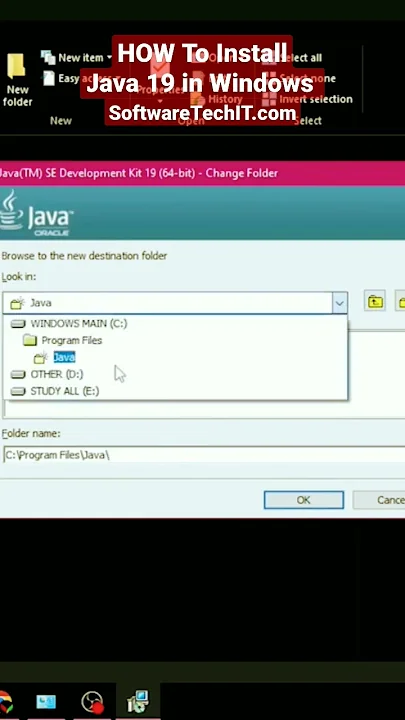Open OBS Studio from the taskbar
Image resolution: width=405 pixels, height=720 pixels.
[x=93, y=703]
